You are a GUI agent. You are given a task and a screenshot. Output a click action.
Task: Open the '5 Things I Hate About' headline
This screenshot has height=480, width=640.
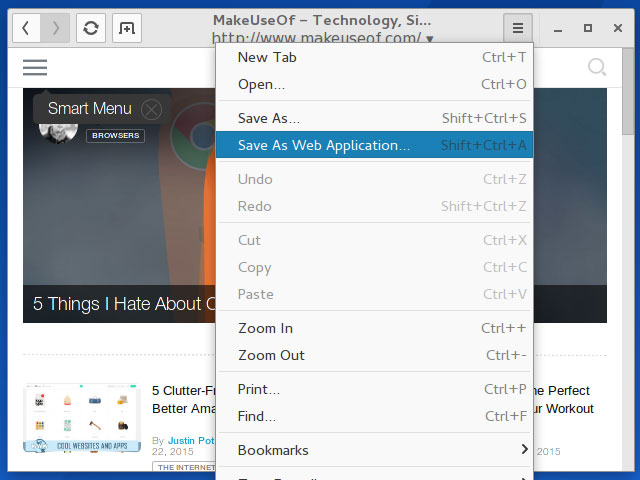click(124, 304)
